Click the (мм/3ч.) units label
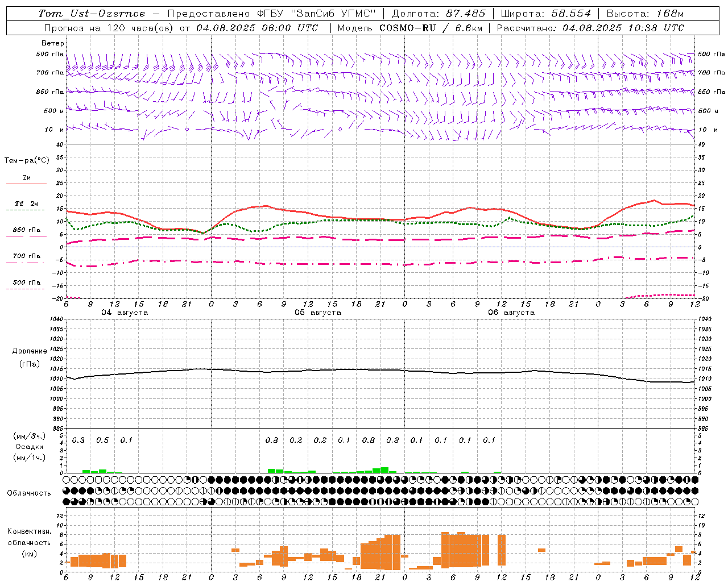Viewport: 728px width, 582px height. click(30, 436)
